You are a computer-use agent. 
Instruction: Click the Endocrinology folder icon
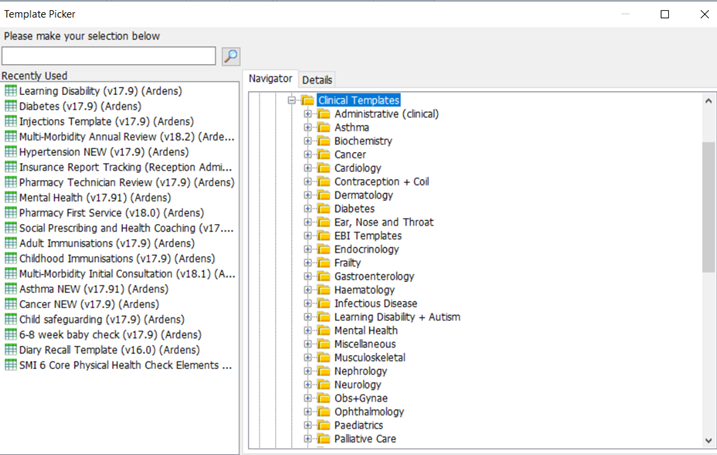tap(324, 249)
